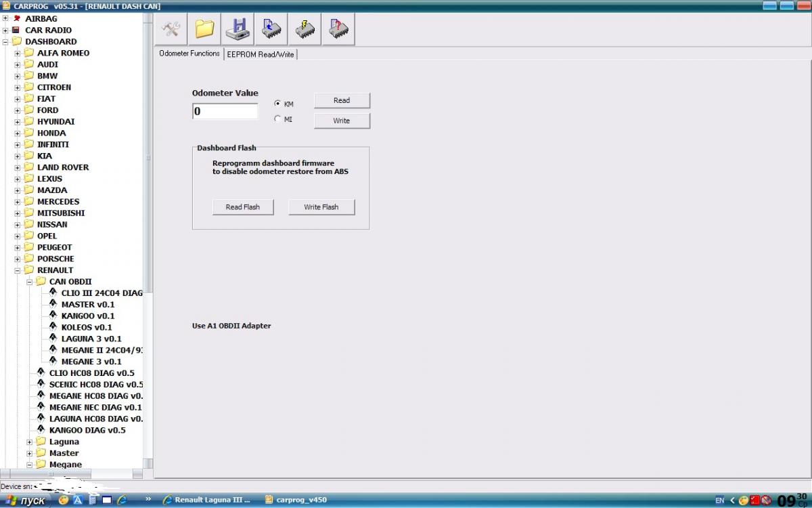The height and width of the screenshot is (508, 812).
Task: Click the taskbar clock showing 09:30
Action: [x=793, y=500]
